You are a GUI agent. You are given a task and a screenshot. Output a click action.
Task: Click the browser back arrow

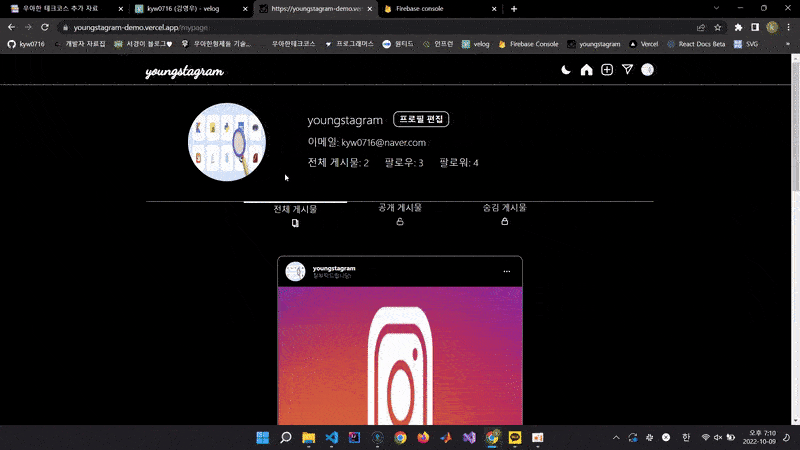(x=11, y=27)
